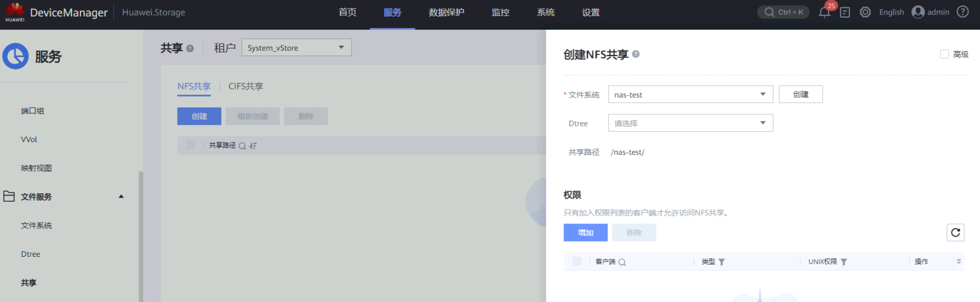This screenshot has width=980, height=302.
Task: Enable the 高级 checkbox
Action: click(944, 54)
